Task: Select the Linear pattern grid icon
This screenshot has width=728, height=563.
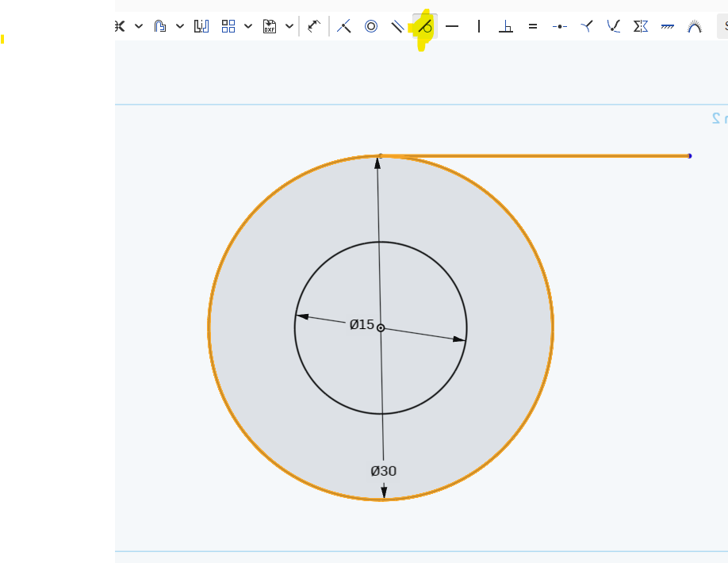Action: 228,27
